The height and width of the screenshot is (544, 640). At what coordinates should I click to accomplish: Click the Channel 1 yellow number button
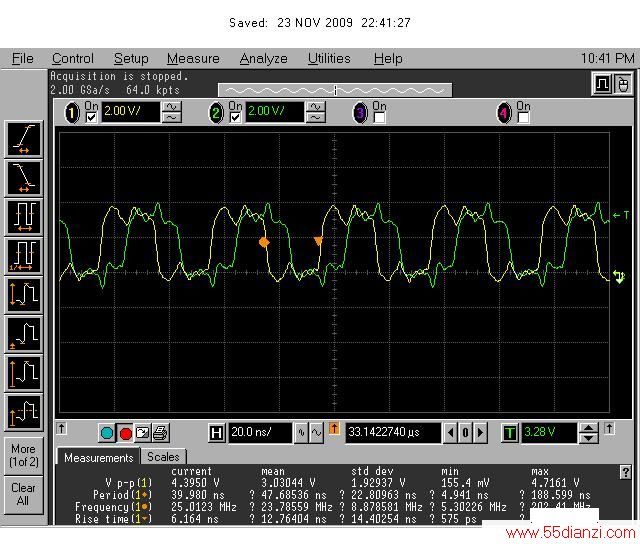[x=72, y=113]
